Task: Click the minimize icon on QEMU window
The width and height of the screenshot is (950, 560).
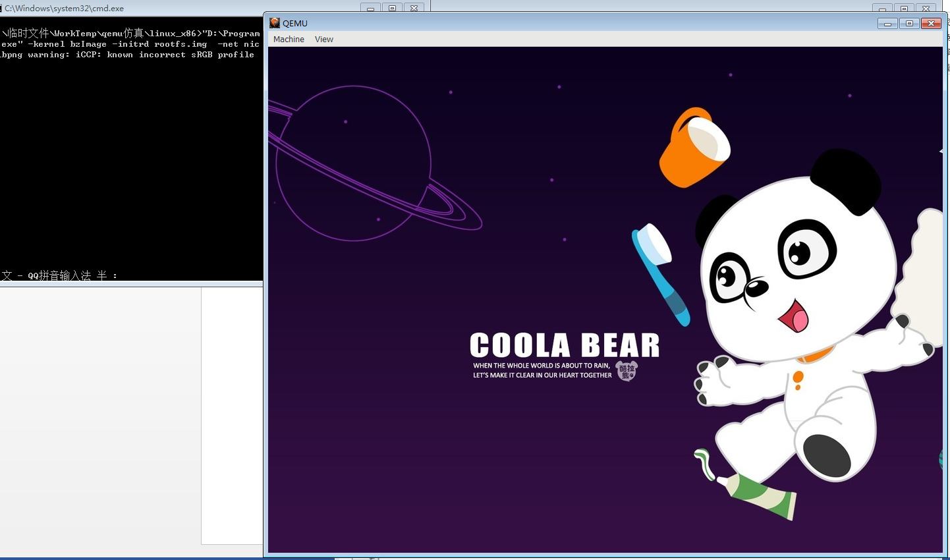Action: coord(887,22)
